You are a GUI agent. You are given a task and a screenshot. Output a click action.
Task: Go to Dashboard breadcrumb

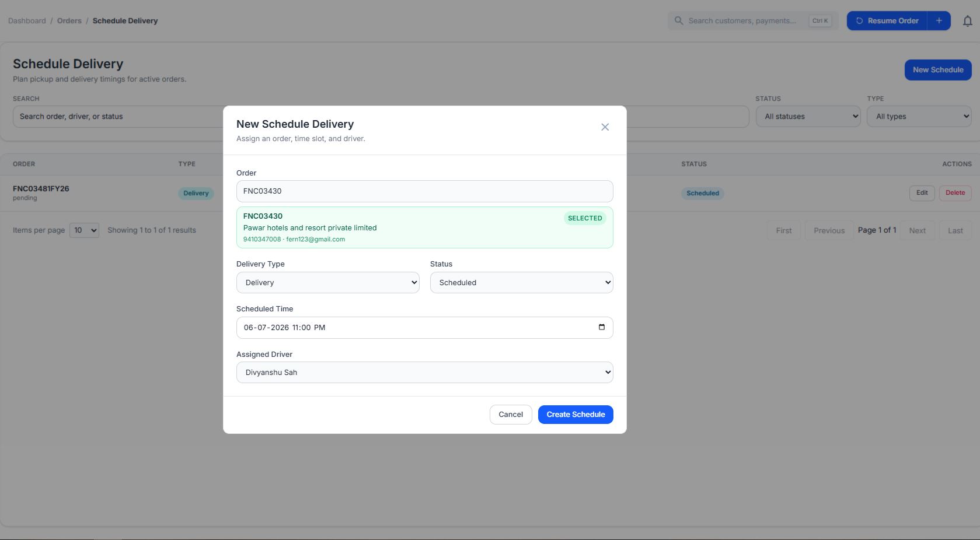pyautogui.click(x=27, y=21)
